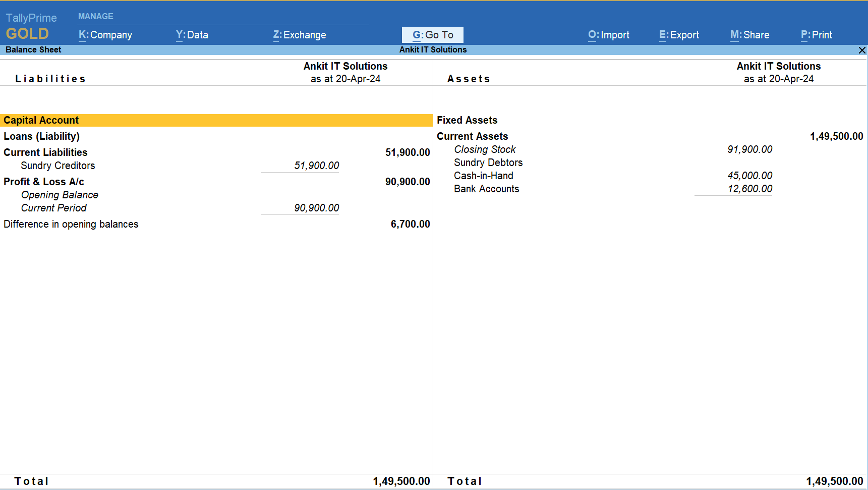Open the Fixed Assets group
This screenshot has height=490, width=868.
(x=467, y=120)
